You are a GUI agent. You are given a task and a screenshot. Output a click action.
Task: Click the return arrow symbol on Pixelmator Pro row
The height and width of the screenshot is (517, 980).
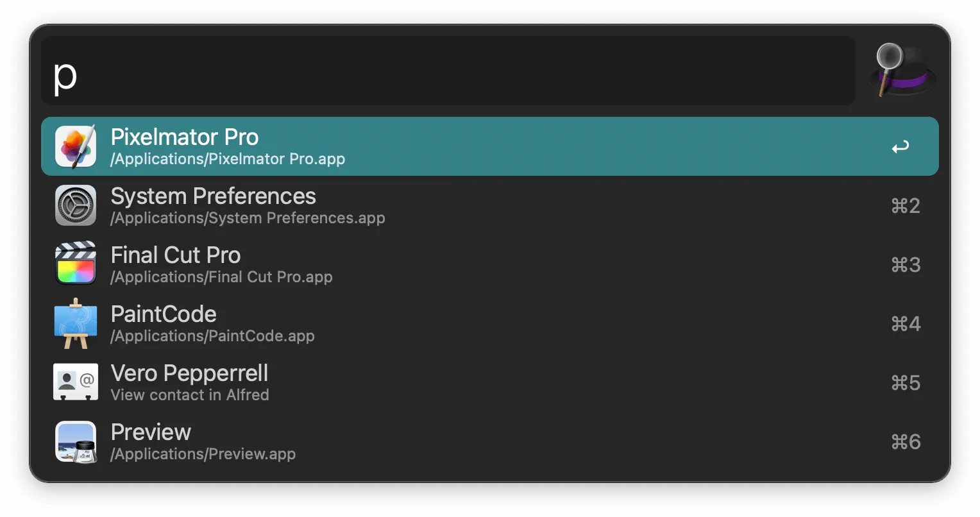coord(900,146)
